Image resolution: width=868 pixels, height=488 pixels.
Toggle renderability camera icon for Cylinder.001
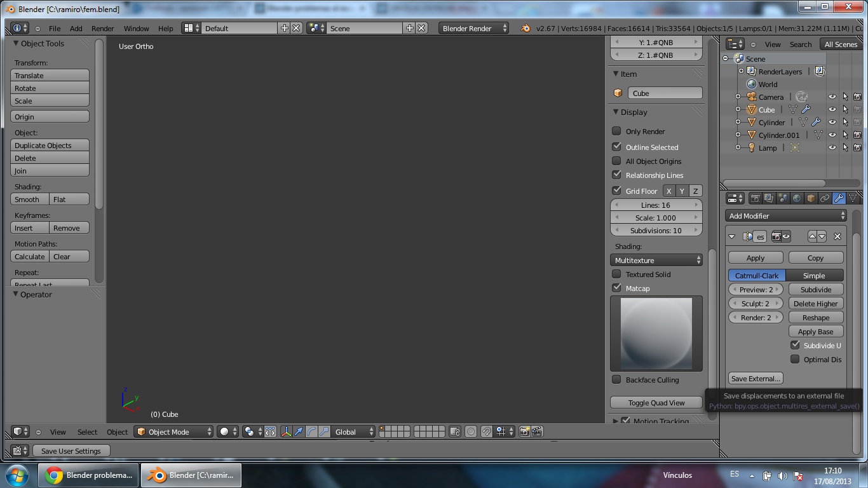pos(857,135)
